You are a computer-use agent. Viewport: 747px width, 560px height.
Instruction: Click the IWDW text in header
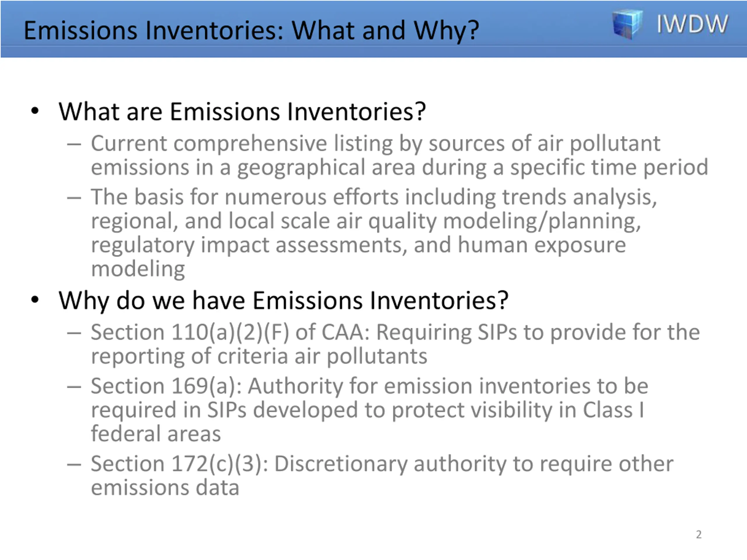coord(692,24)
